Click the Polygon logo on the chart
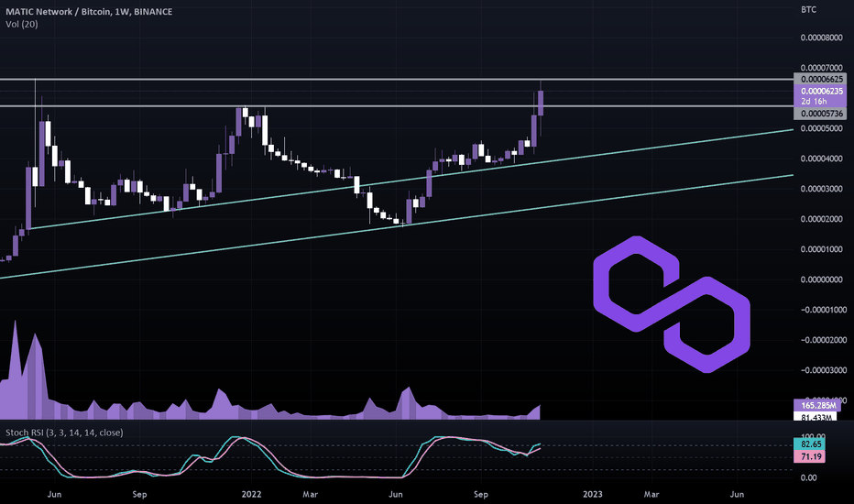The height and width of the screenshot is (504, 854). (672, 304)
